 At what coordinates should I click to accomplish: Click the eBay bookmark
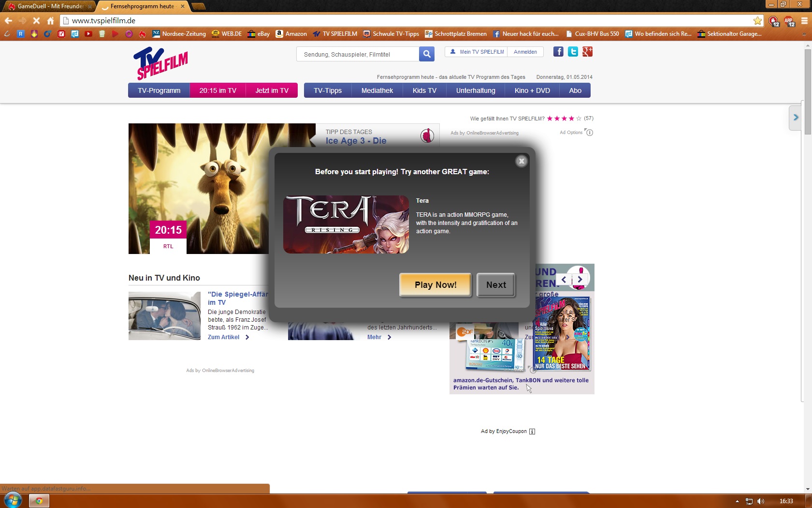[259, 34]
